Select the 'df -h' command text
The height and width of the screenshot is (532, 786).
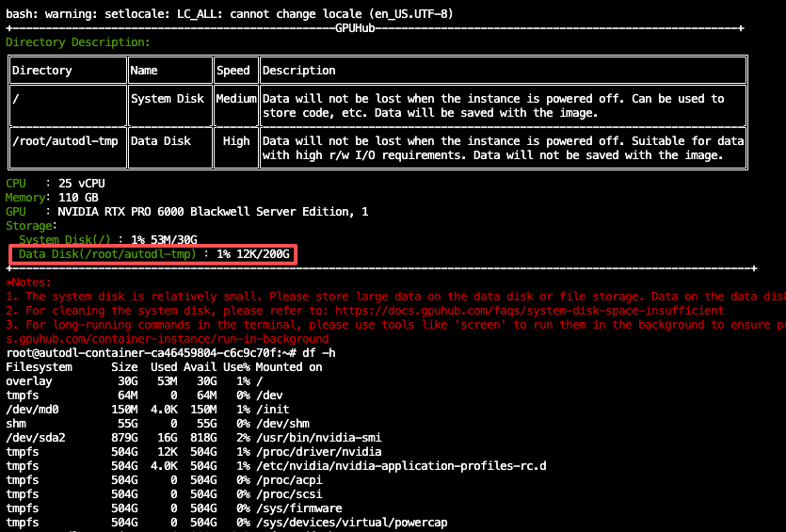(x=319, y=353)
